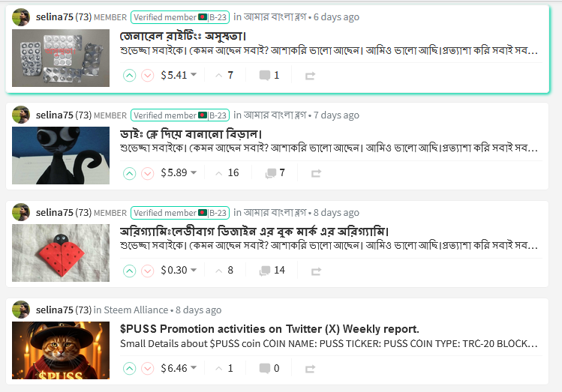This screenshot has width=562, height=392.
Task: Upvote the post priced $5.41
Action: pos(129,76)
